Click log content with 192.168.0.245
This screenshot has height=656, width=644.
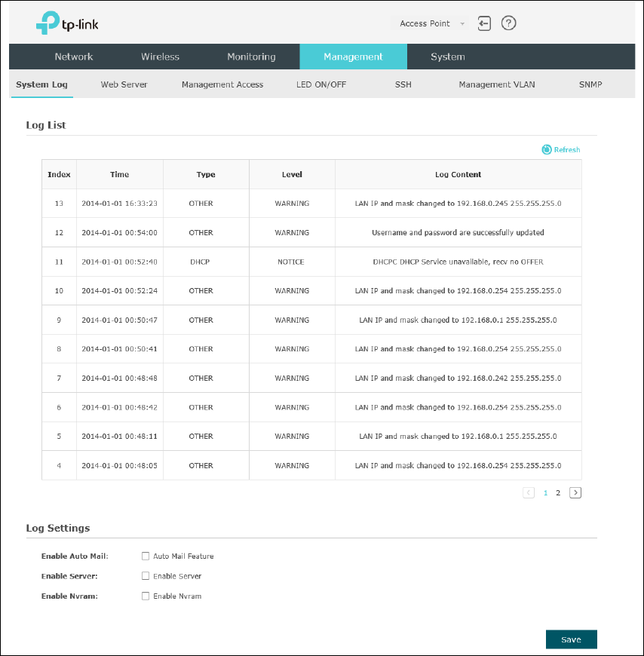pyautogui.click(x=458, y=204)
